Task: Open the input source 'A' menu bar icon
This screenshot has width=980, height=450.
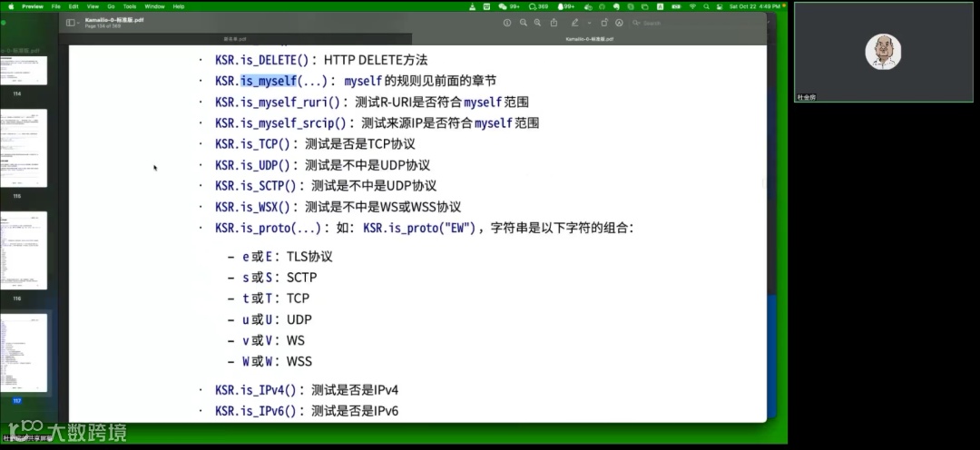Action: (x=660, y=6)
